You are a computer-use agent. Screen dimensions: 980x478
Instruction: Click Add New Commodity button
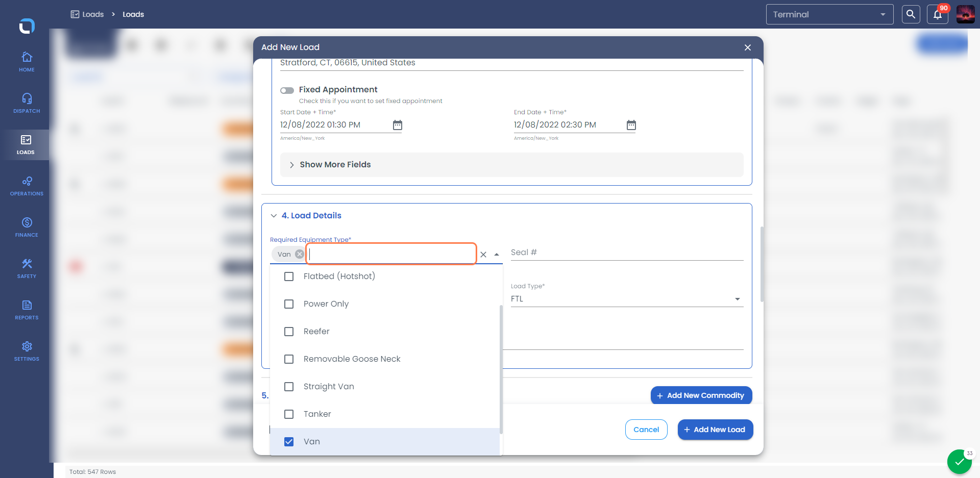point(701,395)
